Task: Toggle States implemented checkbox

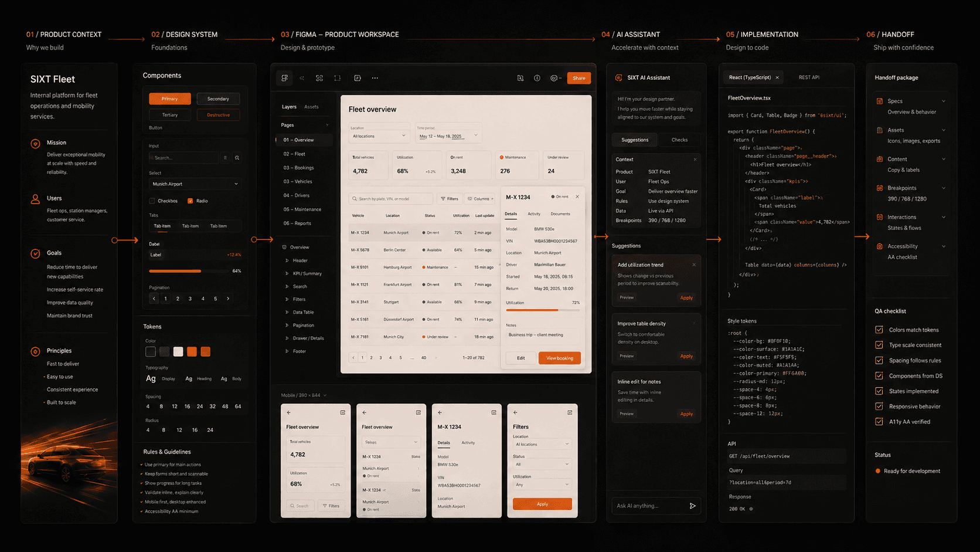Action: (879, 391)
